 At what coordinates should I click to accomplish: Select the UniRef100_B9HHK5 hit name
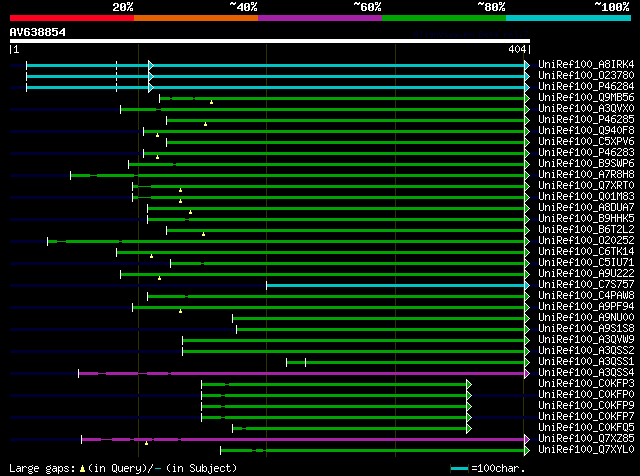586,219
